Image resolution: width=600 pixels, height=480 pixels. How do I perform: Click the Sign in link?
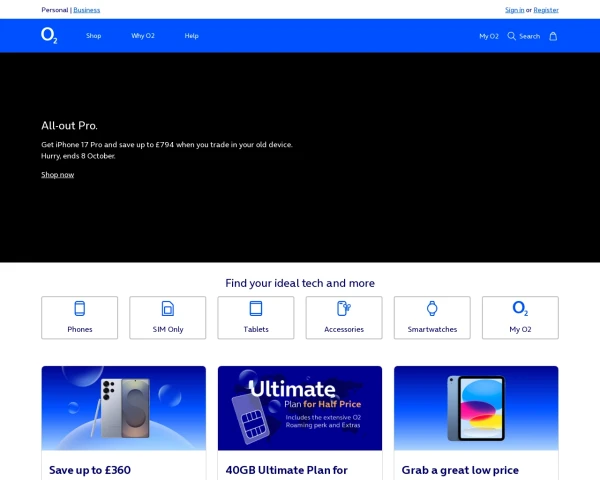click(x=514, y=10)
